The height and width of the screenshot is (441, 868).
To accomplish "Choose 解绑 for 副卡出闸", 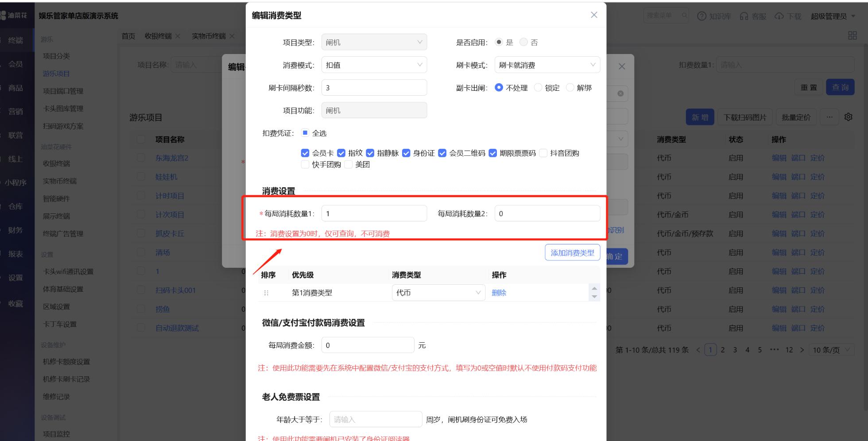I will click(x=570, y=88).
